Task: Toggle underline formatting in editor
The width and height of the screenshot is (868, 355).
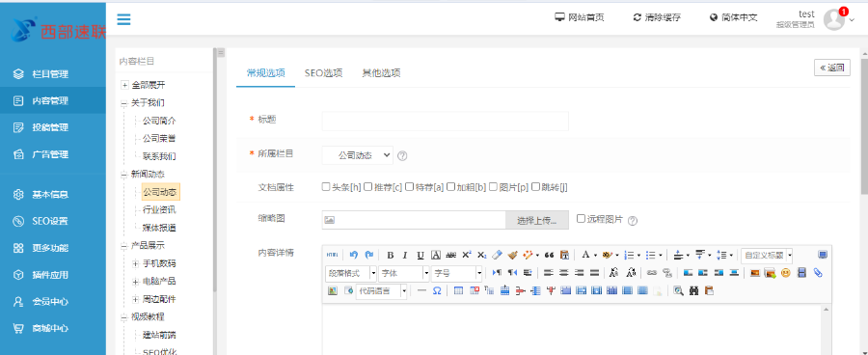Action: coord(420,256)
